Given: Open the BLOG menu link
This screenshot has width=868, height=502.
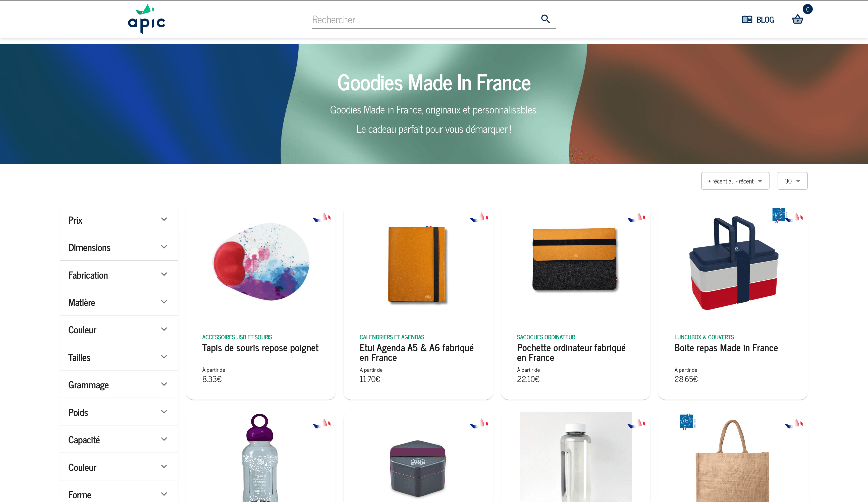Looking at the screenshot, I should coord(765,20).
